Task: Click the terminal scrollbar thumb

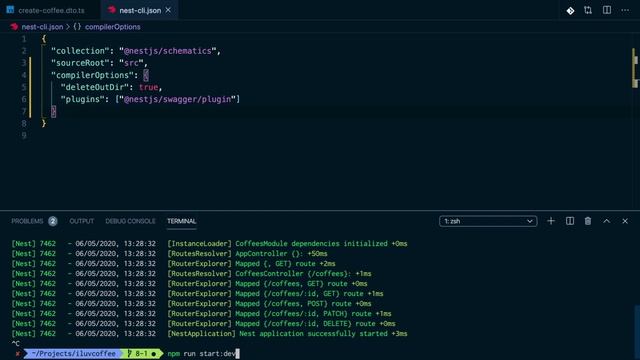Action: click(x=637, y=332)
